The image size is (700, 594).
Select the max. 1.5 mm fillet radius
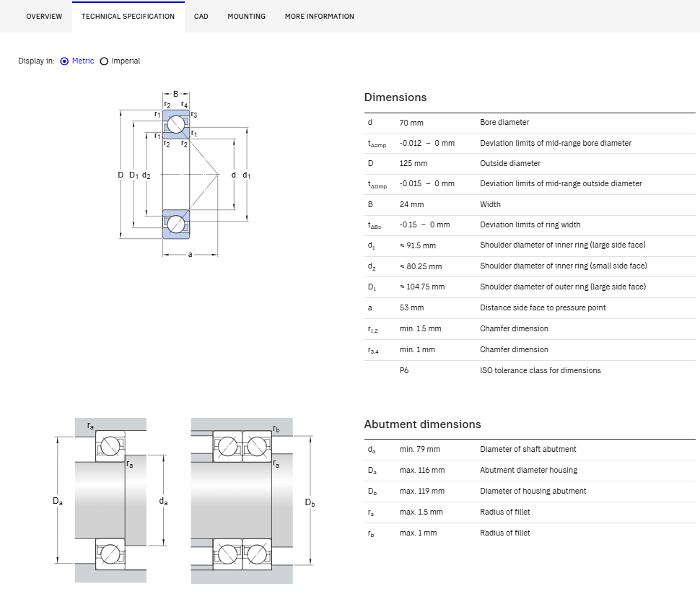(x=421, y=512)
